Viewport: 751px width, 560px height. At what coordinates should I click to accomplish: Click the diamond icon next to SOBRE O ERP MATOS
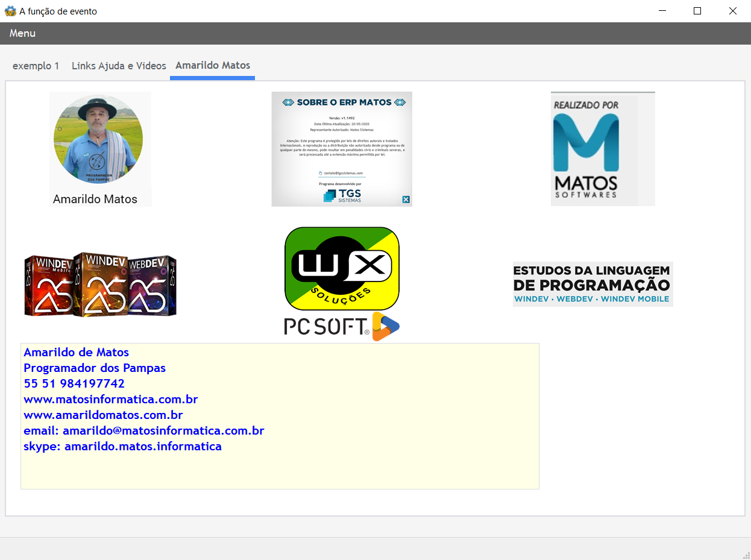coord(288,102)
